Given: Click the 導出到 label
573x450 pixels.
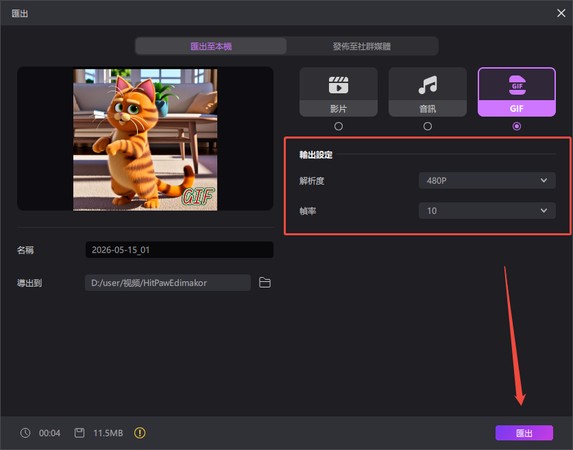Looking at the screenshot, I should [x=30, y=283].
